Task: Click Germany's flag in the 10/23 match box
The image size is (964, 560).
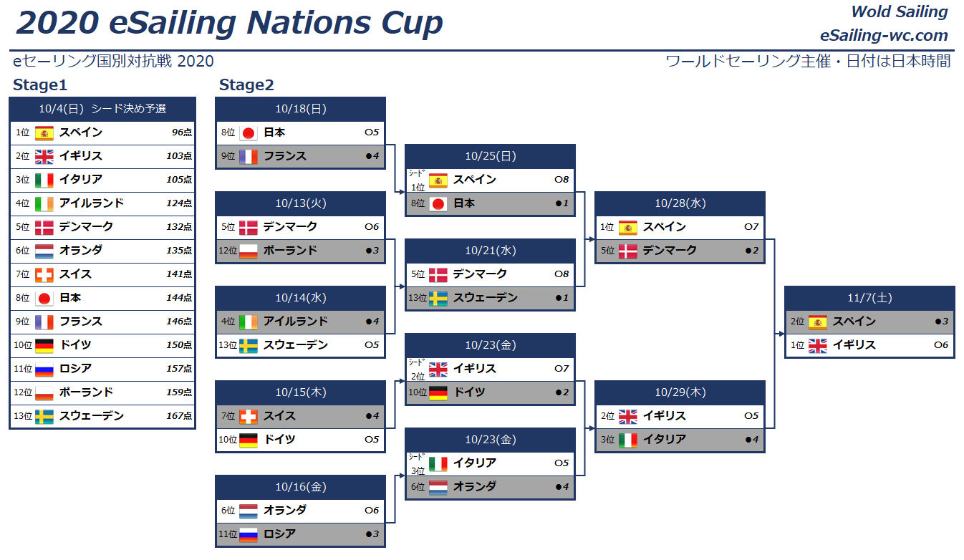Action: click(438, 392)
